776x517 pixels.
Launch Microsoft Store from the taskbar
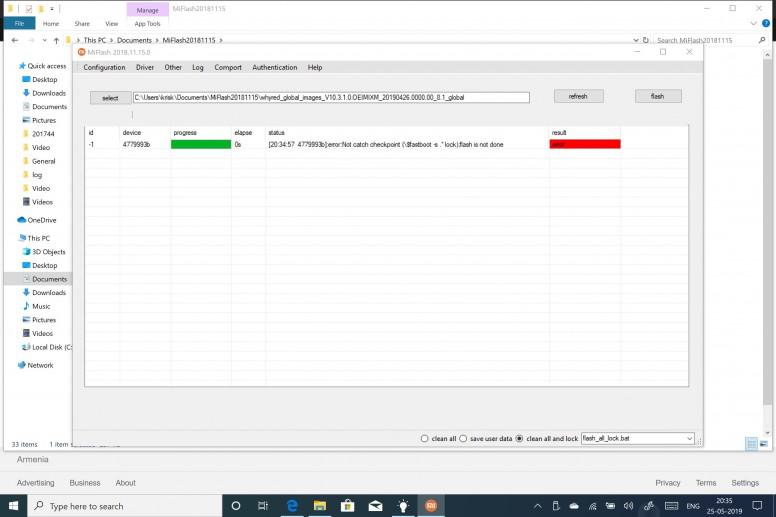coord(348,505)
